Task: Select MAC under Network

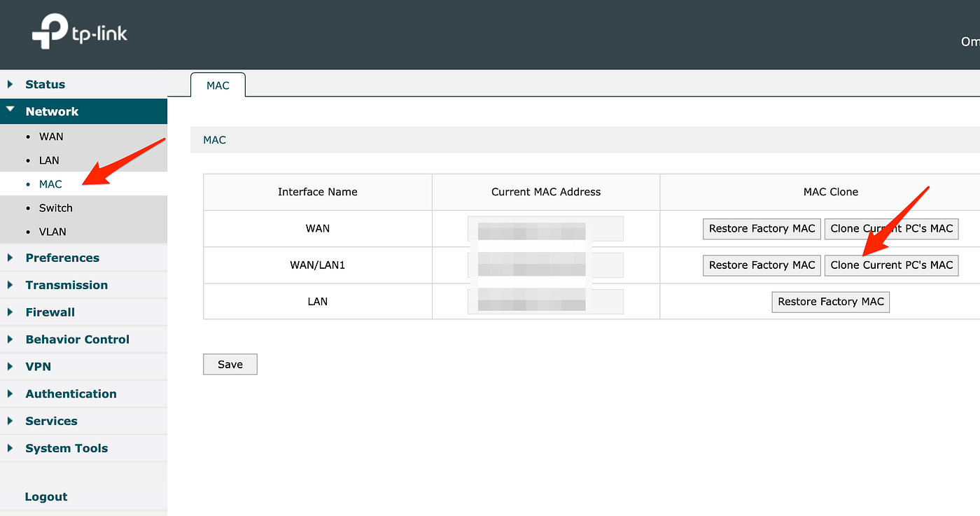Action: (50, 184)
